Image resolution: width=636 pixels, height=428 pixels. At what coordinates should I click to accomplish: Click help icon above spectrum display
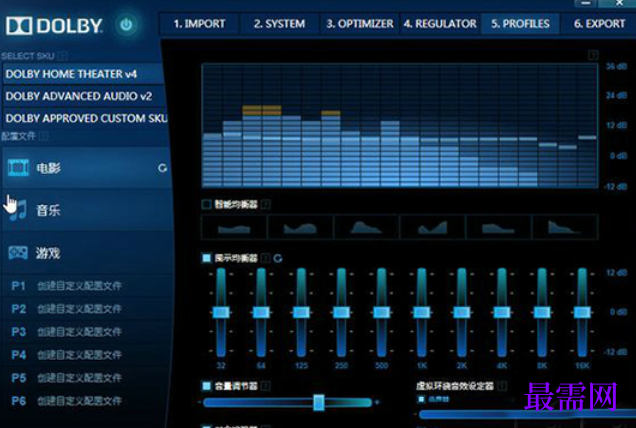(593, 55)
